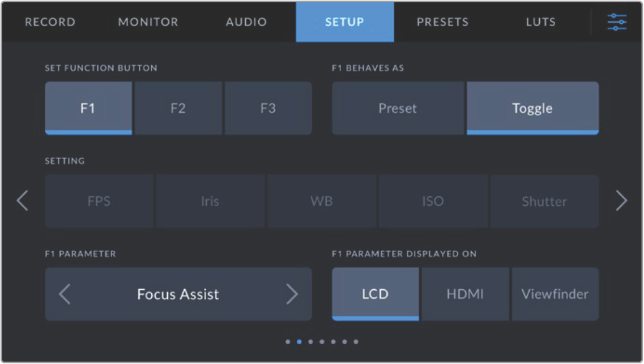This screenshot has height=364, width=644.
Task: Set F1 behavior to Toggle
Action: click(x=532, y=108)
